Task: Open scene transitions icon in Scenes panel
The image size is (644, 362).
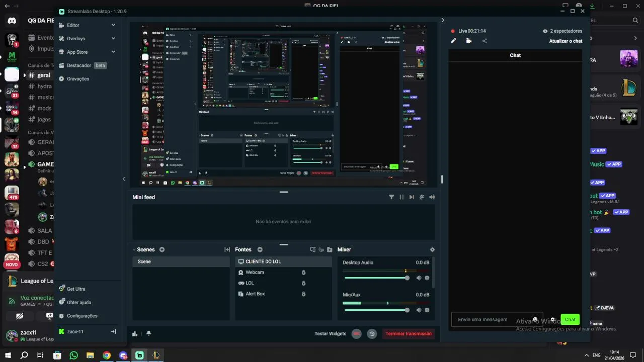Action: (x=227, y=249)
